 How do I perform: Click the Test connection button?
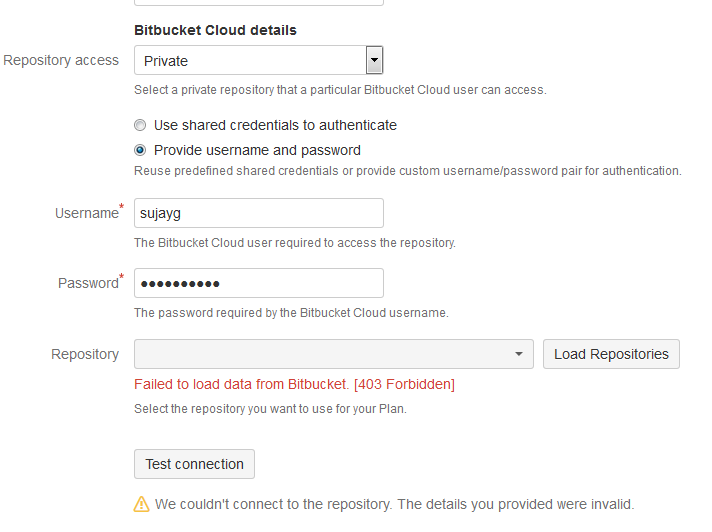pyautogui.click(x=194, y=464)
